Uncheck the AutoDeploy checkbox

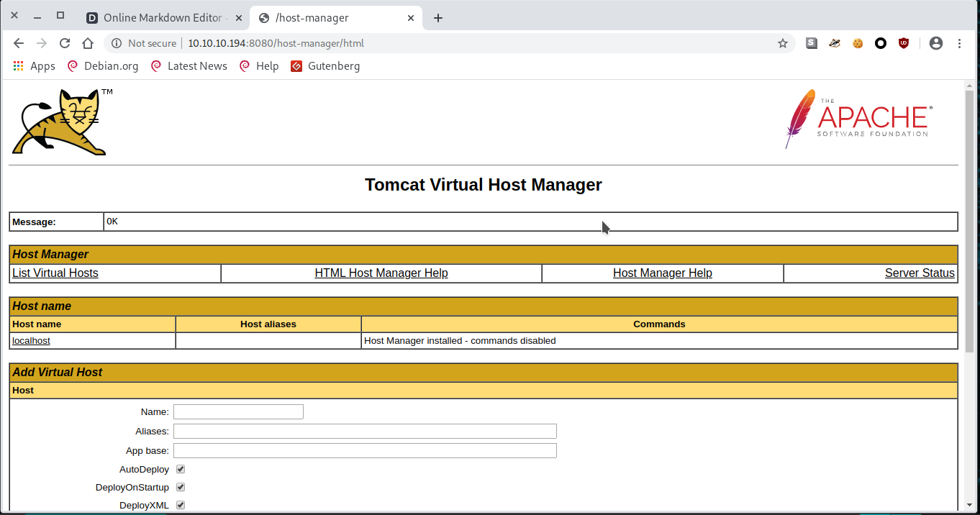[x=181, y=469]
